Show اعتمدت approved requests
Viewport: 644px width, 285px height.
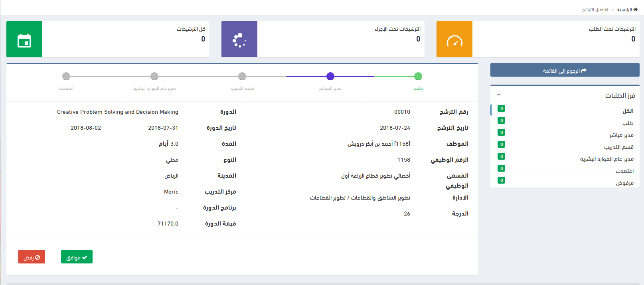(x=624, y=171)
